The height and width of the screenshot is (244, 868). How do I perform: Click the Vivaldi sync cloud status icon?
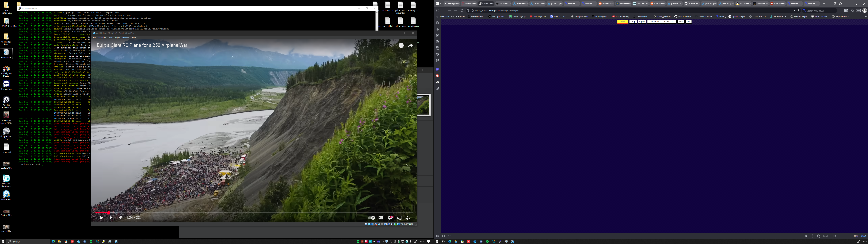click(x=449, y=236)
